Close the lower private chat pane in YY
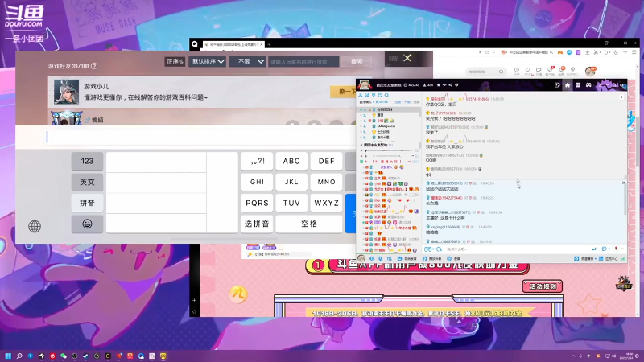The image size is (644, 362). coord(623,183)
